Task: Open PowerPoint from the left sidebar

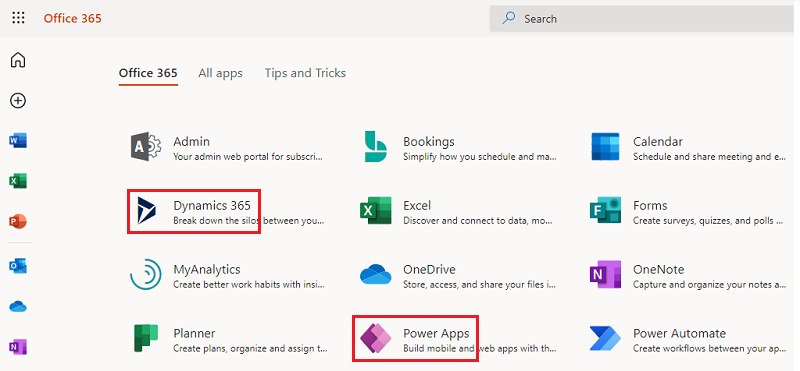Action: pos(18,221)
